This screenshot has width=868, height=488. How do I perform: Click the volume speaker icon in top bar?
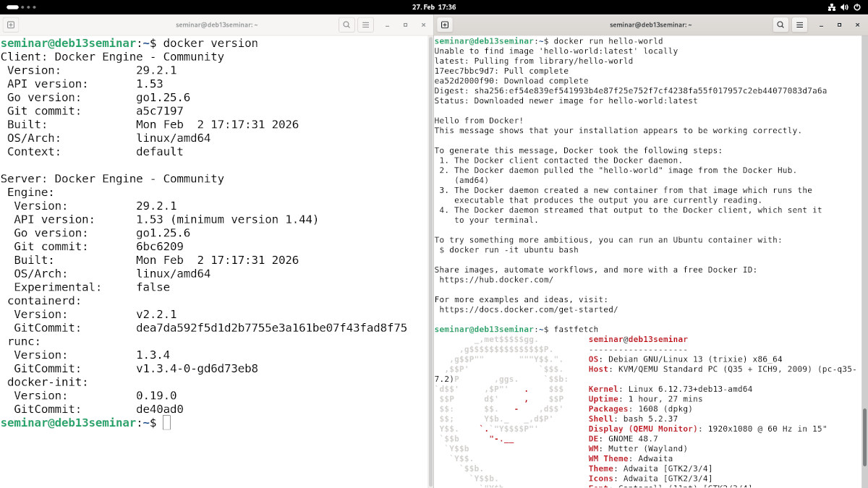coord(844,7)
